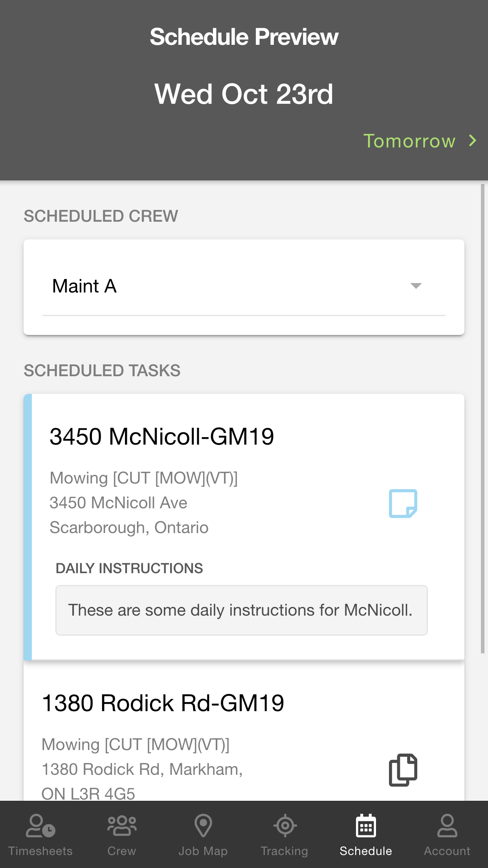Click the chevron next to Tomorrow
This screenshot has width=488, height=868.
pyautogui.click(x=473, y=141)
